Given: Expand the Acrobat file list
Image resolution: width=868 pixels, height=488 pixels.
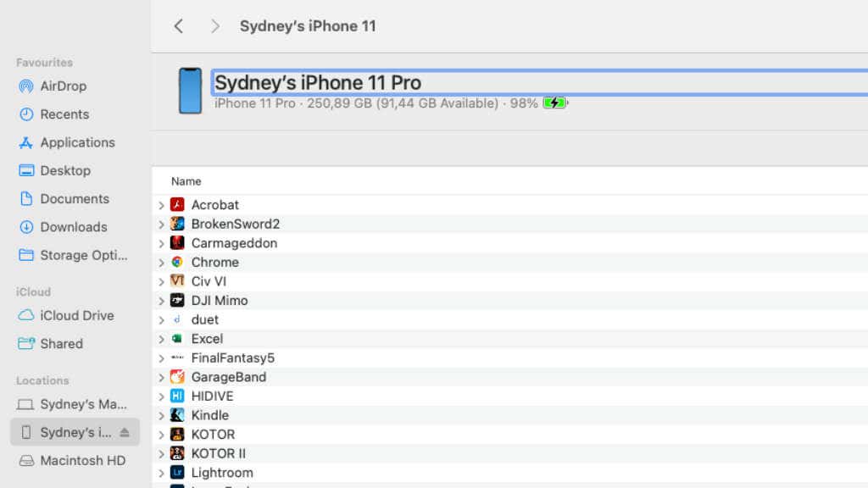Looking at the screenshot, I should pos(161,205).
